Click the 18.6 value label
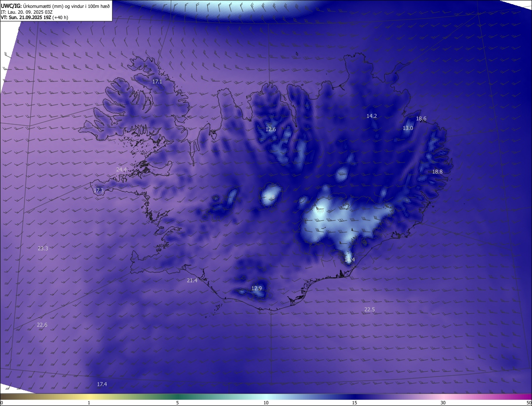 [421, 119]
